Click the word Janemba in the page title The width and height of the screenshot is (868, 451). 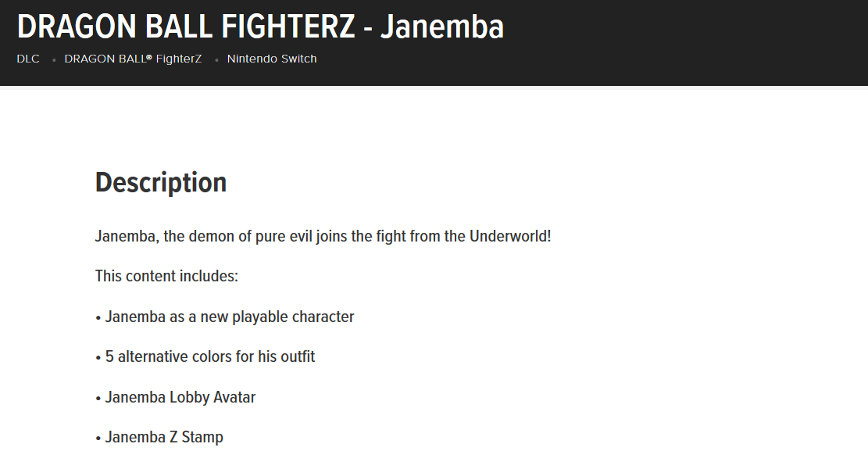click(x=444, y=26)
